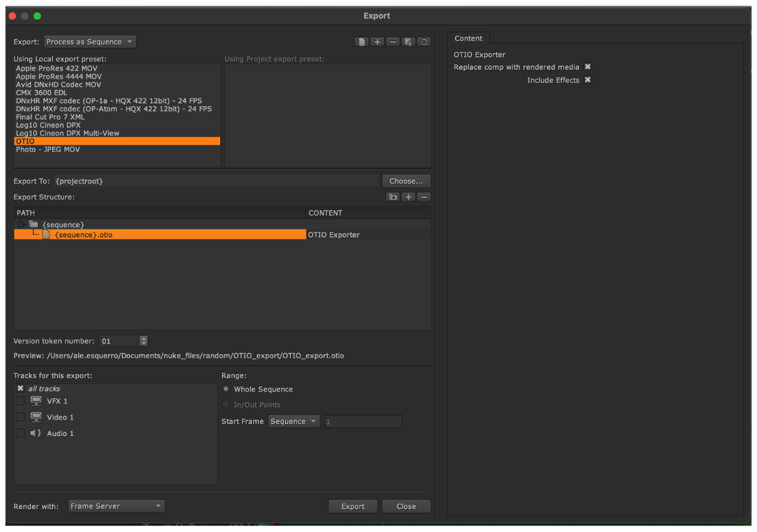Open the Render with Frame Server dropdown
Screen dimensions: 757x532
pos(116,506)
